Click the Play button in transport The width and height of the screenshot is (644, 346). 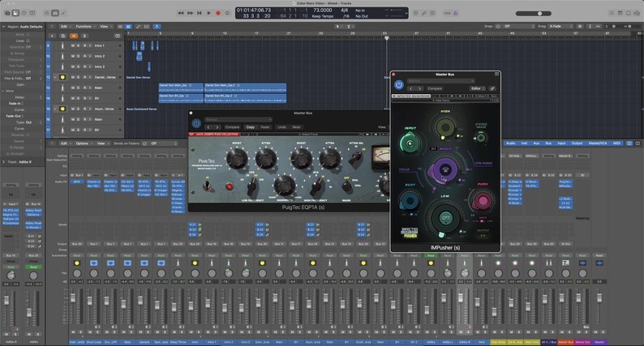click(x=208, y=13)
